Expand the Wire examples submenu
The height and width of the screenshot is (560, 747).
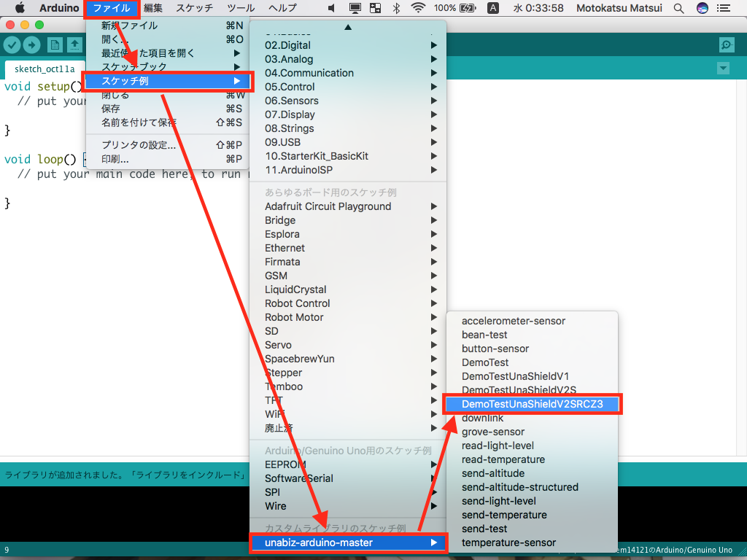pos(348,506)
